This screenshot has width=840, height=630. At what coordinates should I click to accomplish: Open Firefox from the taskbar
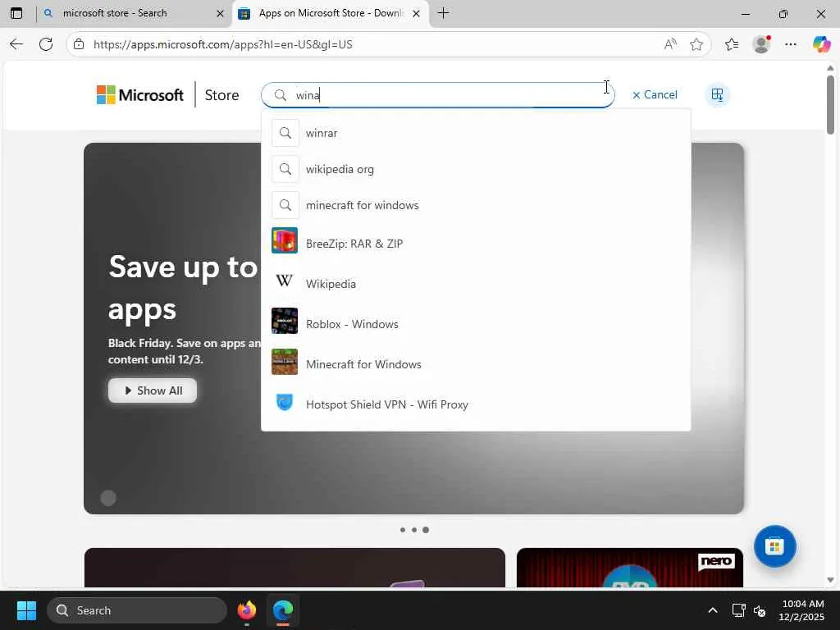[x=246, y=610]
